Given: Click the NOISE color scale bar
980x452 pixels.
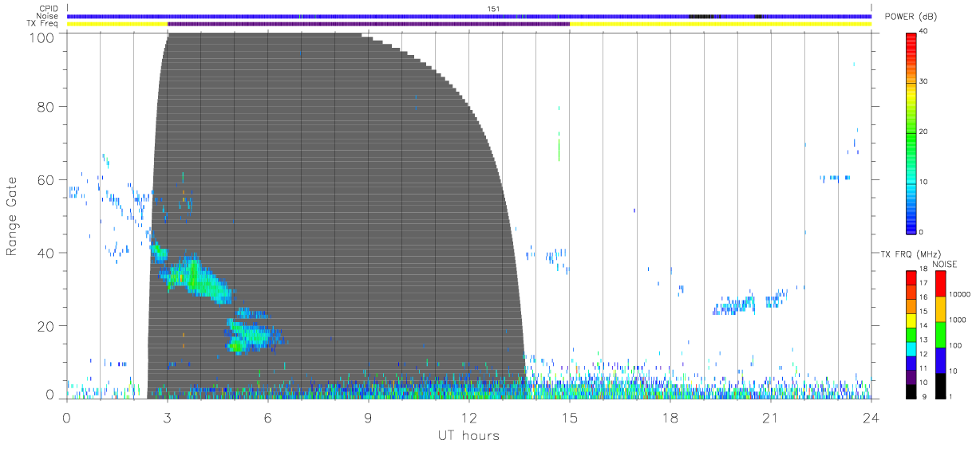Looking at the screenshot, I should coord(939,333).
